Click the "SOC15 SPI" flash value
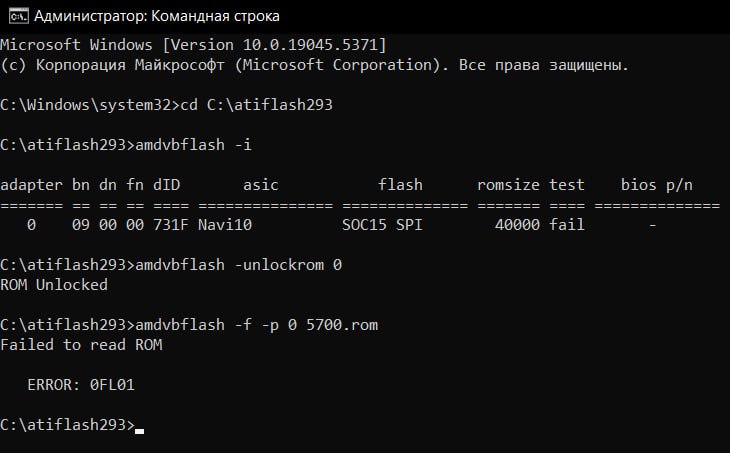 tap(382, 225)
